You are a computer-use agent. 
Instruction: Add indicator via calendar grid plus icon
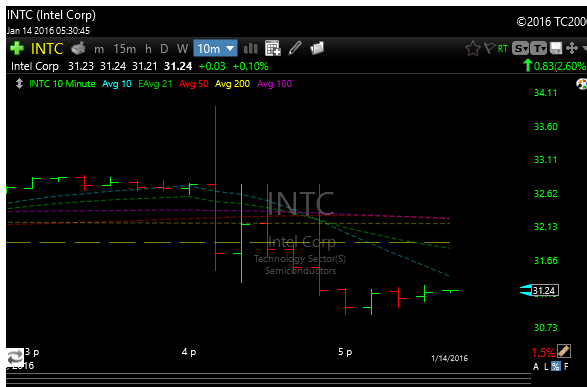pos(273,48)
